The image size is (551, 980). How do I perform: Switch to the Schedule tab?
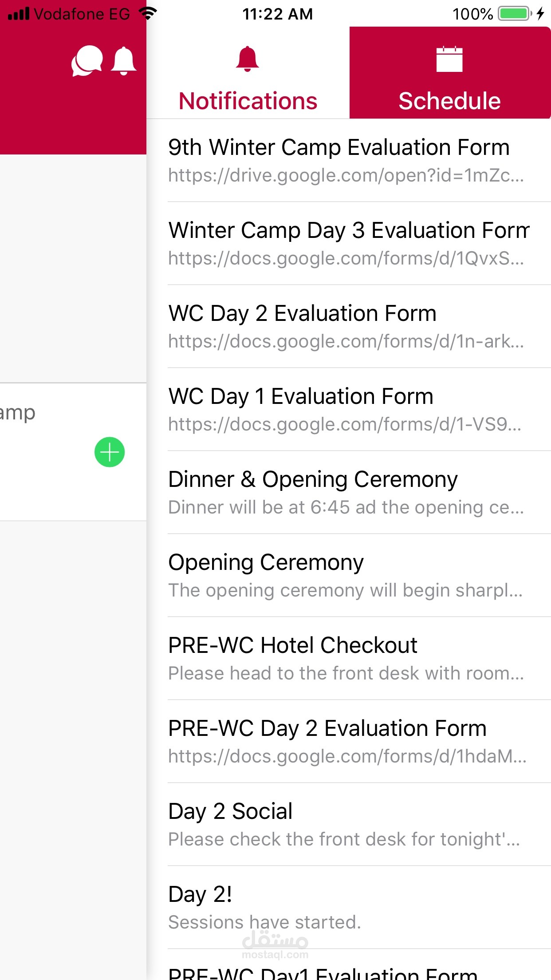[x=449, y=100]
